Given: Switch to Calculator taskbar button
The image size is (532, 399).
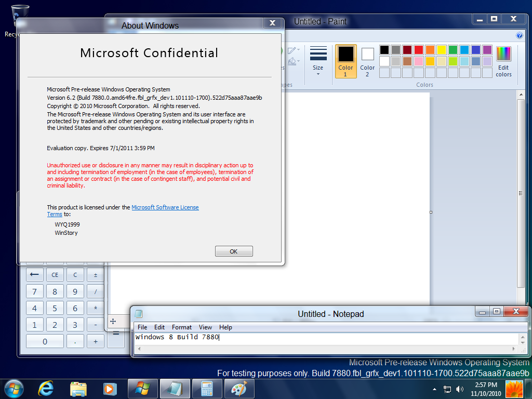Looking at the screenshot, I should coord(207,389).
